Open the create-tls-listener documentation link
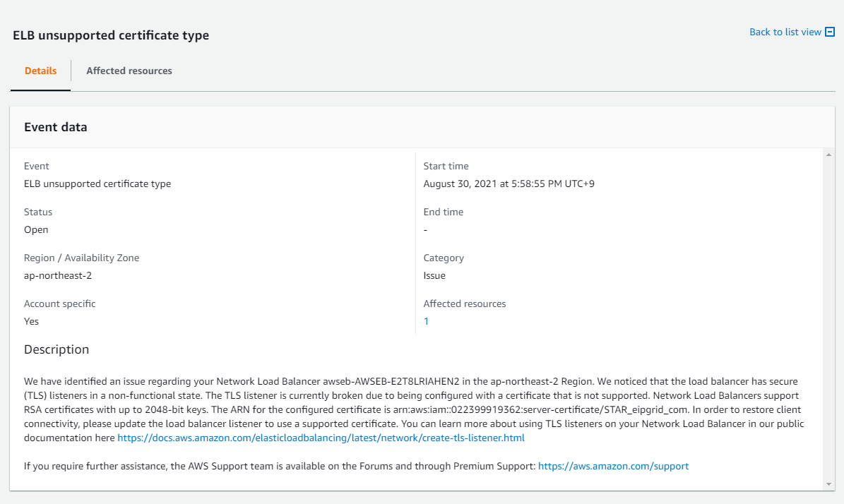This screenshot has width=844, height=504. [x=321, y=438]
